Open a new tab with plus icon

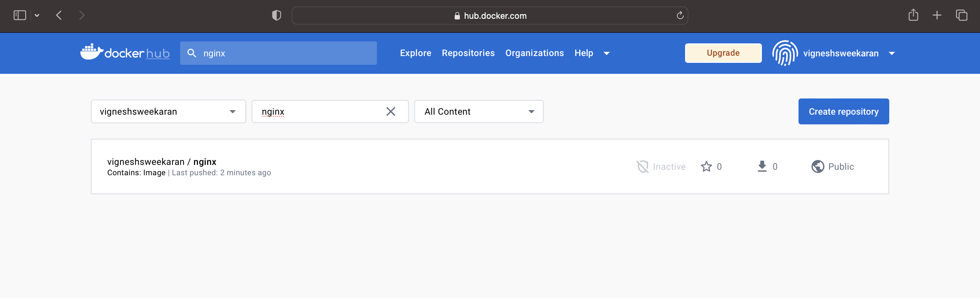click(x=937, y=15)
